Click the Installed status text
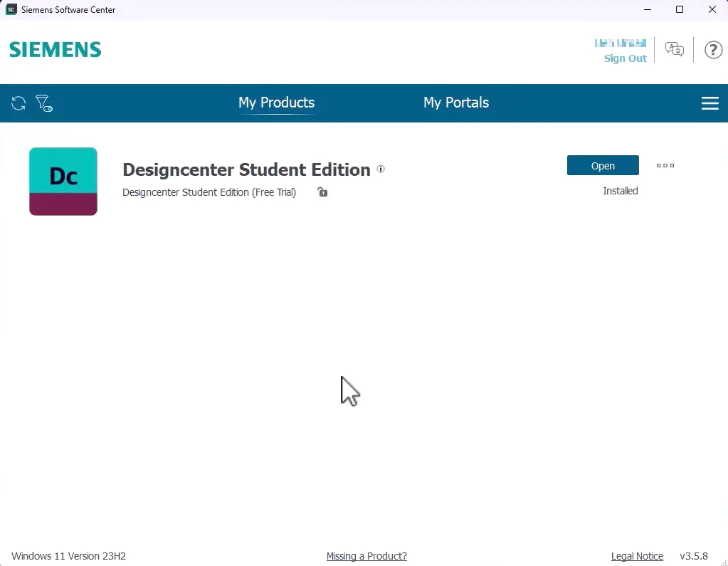 (621, 191)
